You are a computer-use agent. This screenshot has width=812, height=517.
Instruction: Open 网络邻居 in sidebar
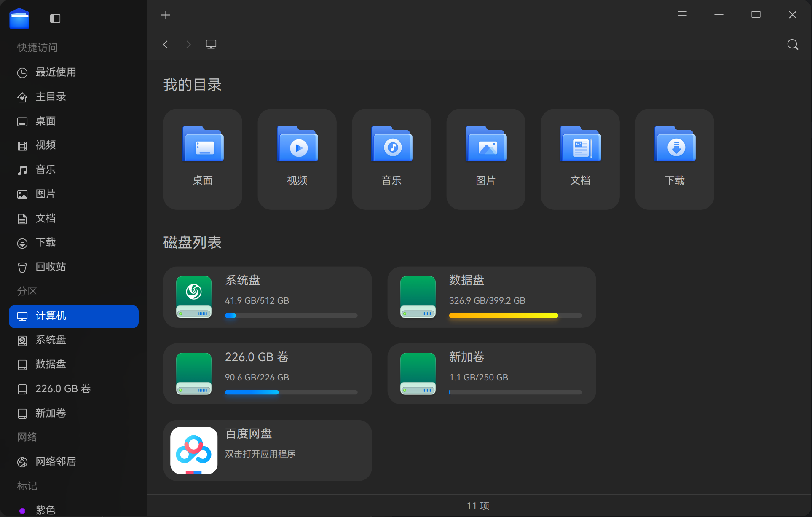click(74, 462)
